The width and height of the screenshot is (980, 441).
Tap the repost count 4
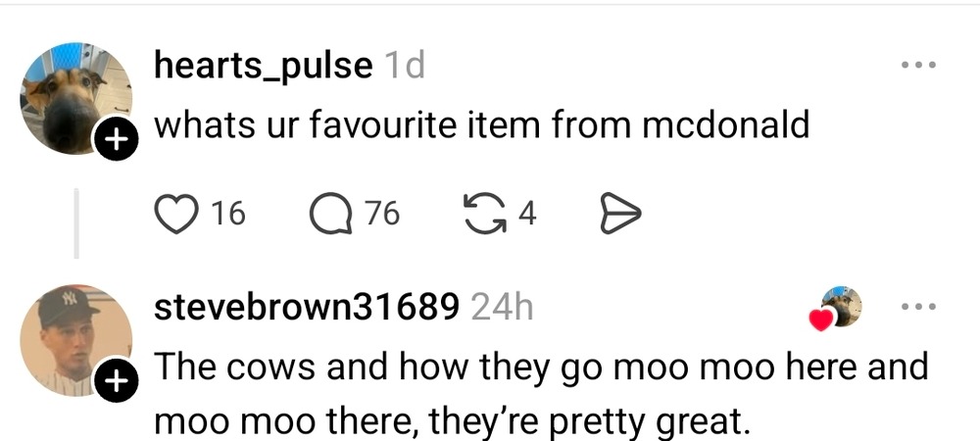(x=528, y=215)
